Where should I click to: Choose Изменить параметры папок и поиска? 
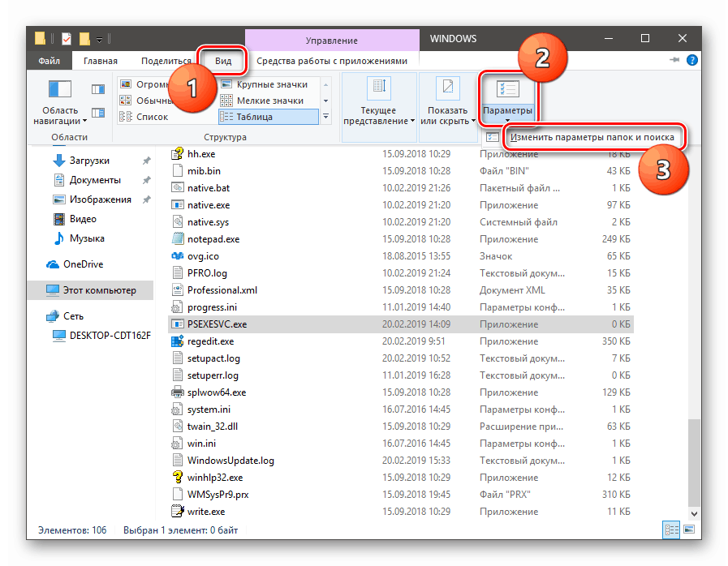click(x=592, y=137)
